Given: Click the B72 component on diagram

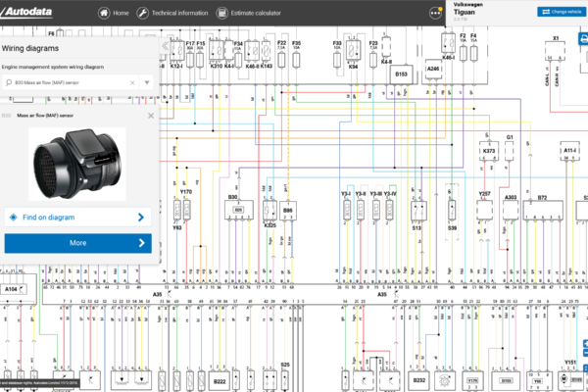Looking at the screenshot, I should 542,210.
